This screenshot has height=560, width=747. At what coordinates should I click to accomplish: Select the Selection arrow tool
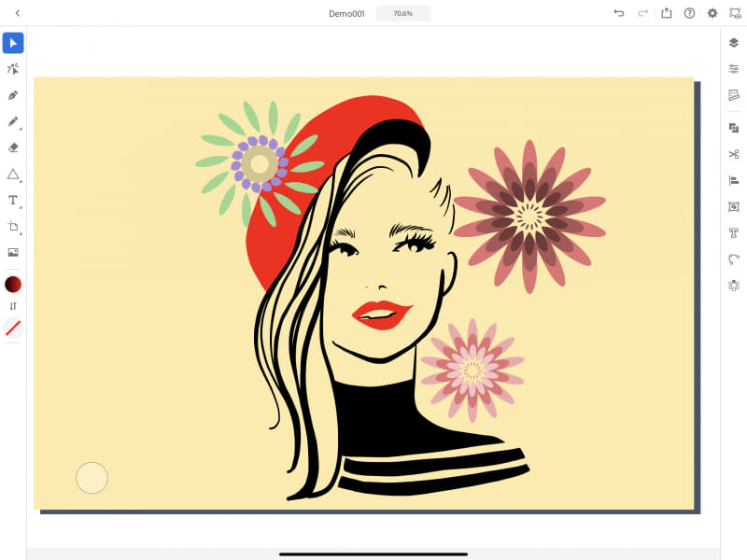point(13,43)
